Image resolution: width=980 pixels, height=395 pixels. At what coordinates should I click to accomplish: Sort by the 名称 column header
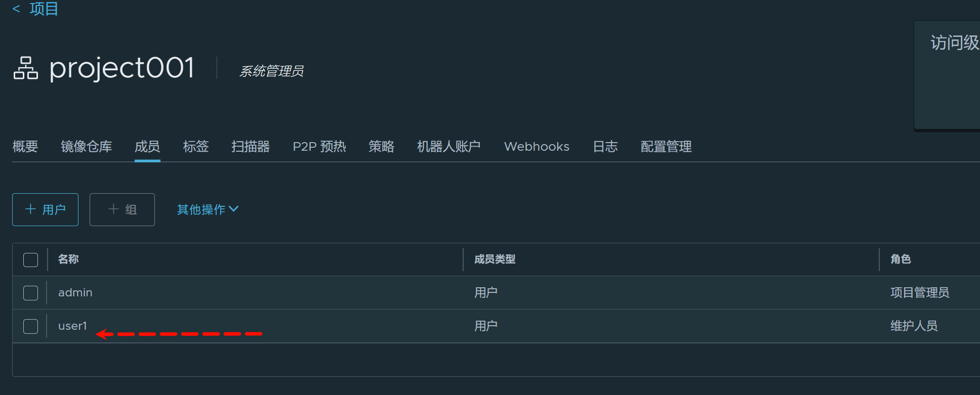pyautogui.click(x=68, y=259)
